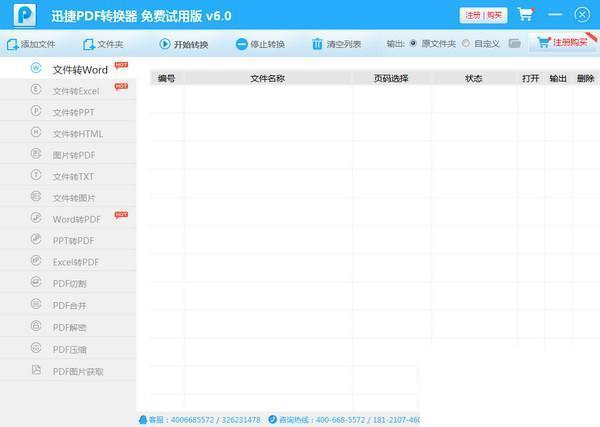Image resolution: width=600 pixels, height=427 pixels.
Task: Select Excel转PDF in sidebar
Action: pos(68,261)
